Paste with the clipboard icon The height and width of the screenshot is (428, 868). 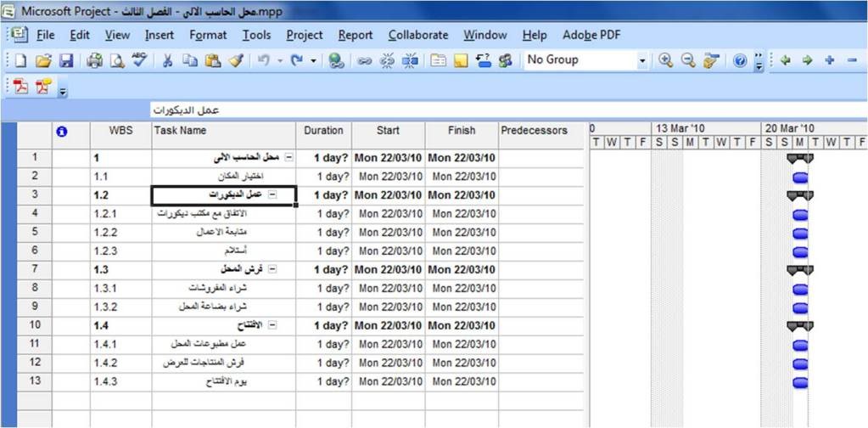tap(213, 60)
